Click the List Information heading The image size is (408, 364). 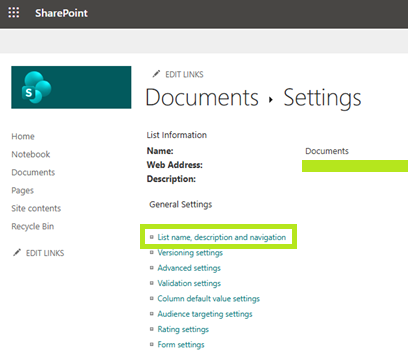[177, 135]
